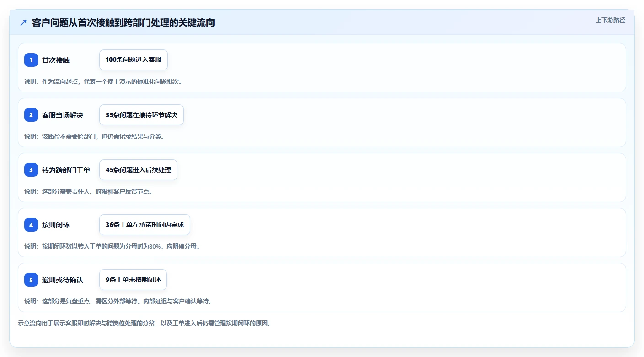Select the '逾期或待确认' step label

(x=63, y=280)
